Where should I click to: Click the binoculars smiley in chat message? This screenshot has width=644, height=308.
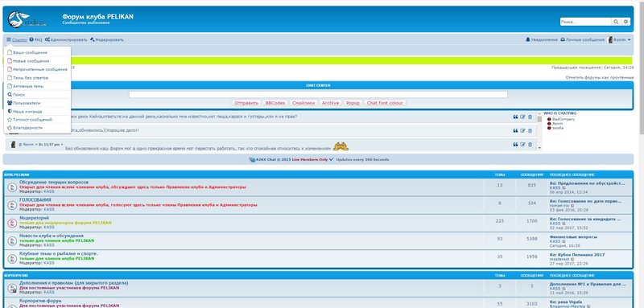click(x=341, y=146)
